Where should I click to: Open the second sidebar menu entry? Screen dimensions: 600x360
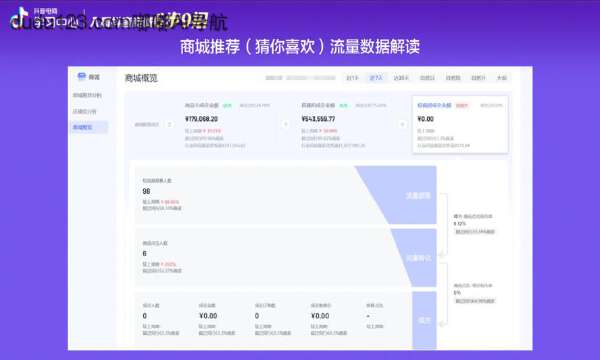coord(85,111)
